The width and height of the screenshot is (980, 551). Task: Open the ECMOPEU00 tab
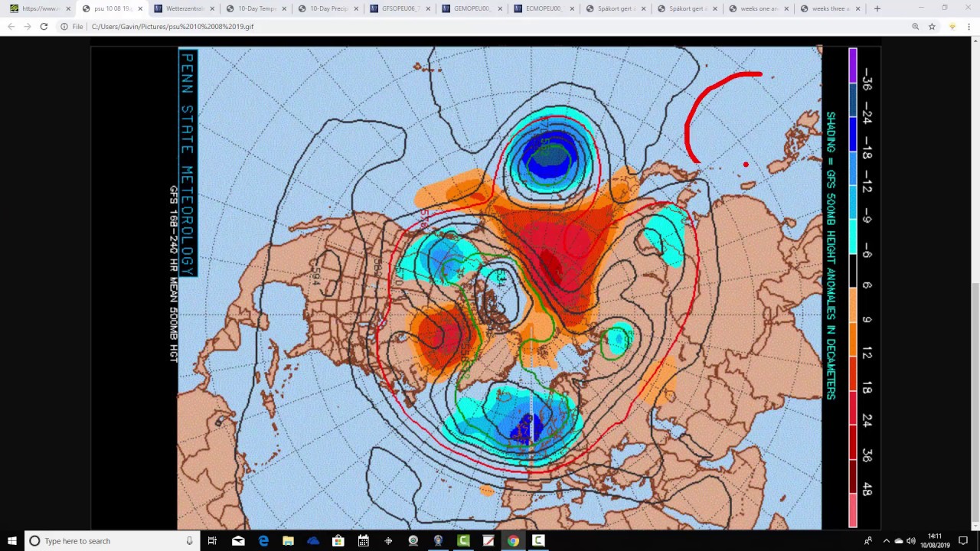[543, 8]
